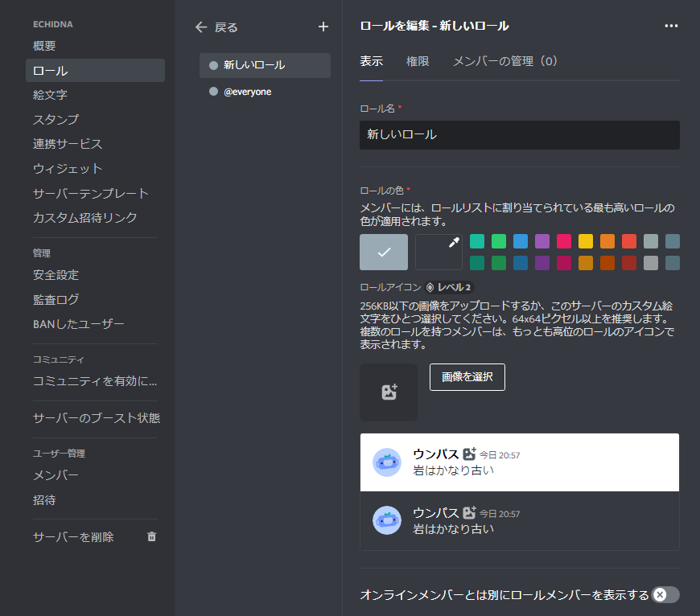The width and height of the screenshot is (700, 616).
Task: Pick the dark red swatch in bottom row
Action: (x=629, y=263)
